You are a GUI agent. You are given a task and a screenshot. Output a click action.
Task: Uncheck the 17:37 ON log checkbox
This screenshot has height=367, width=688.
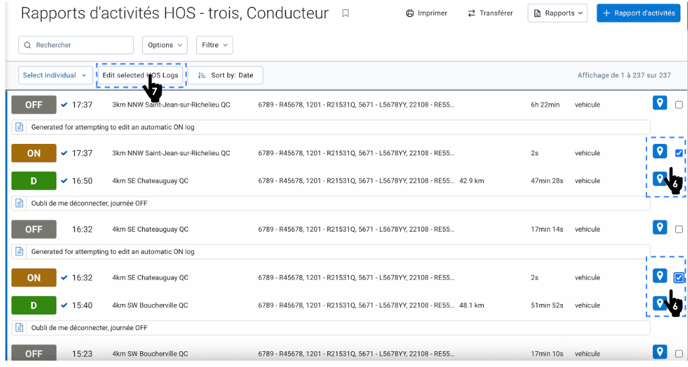coord(679,153)
